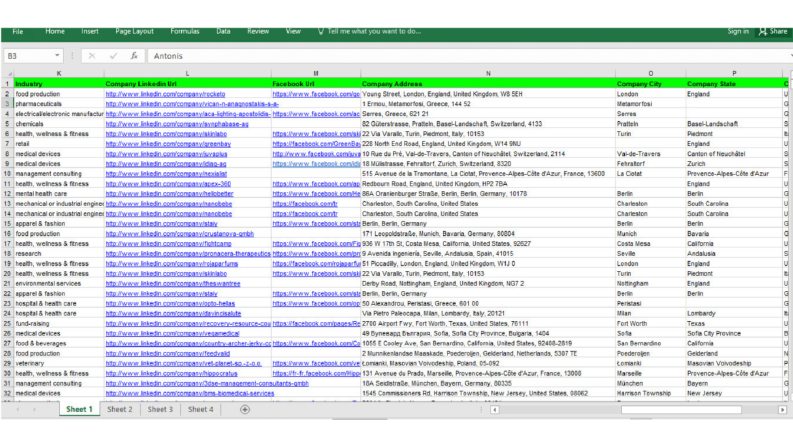The width and height of the screenshot is (793, 446).
Task: Click the formula bar containing Antonis
Action: click(x=468, y=56)
